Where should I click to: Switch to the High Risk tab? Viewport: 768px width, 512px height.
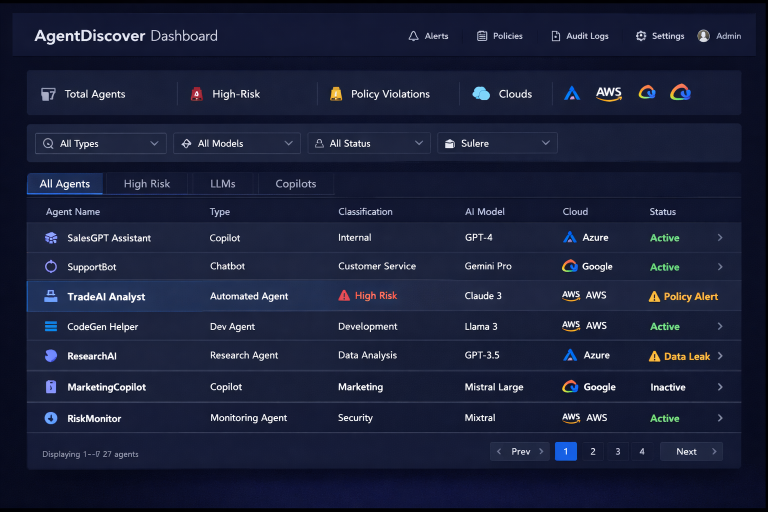coord(147,184)
